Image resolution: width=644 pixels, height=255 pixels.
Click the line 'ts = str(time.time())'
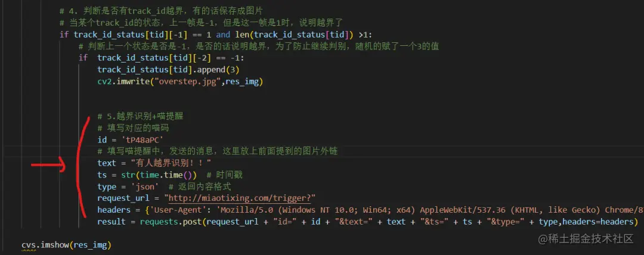147,175
